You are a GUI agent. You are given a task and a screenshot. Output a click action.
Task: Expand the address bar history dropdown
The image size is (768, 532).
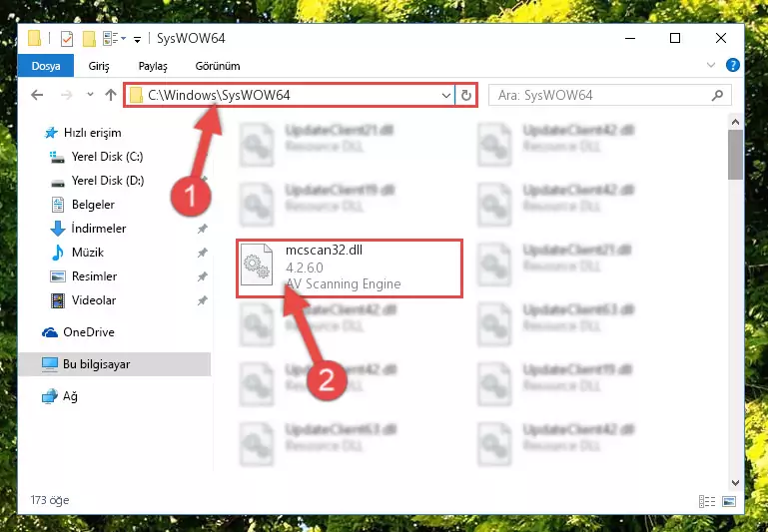pyautogui.click(x=445, y=95)
